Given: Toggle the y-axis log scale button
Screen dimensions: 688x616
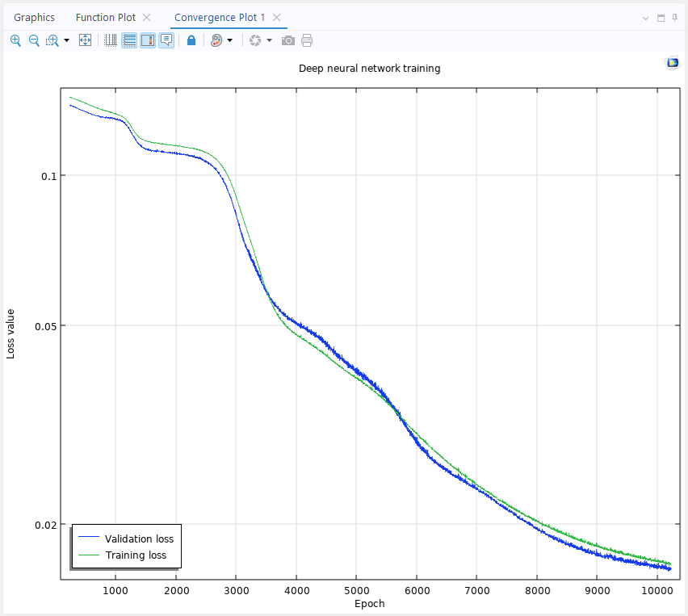Looking at the screenshot, I should pyautogui.click(x=129, y=40).
